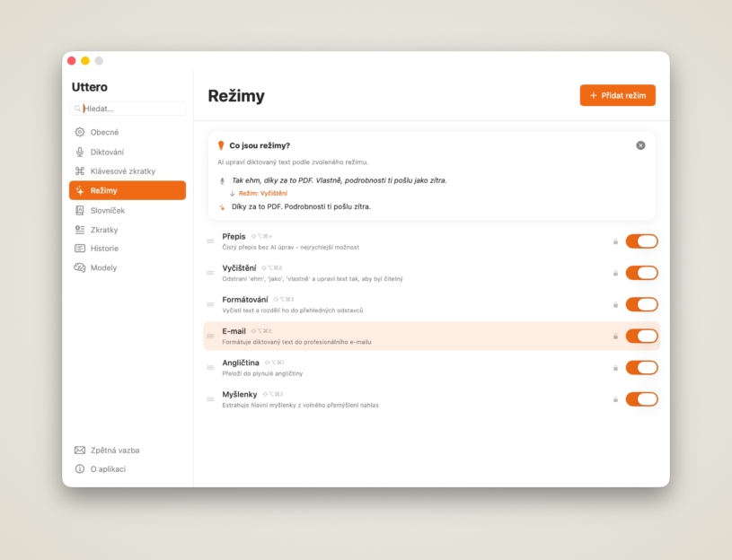Grab the drag handle of Angličtina mode
732x560 pixels.
(x=210, y=367)
